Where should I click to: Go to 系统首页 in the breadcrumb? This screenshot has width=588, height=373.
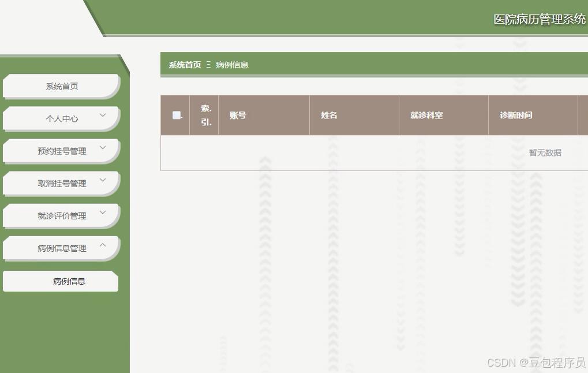coord(185,65)
